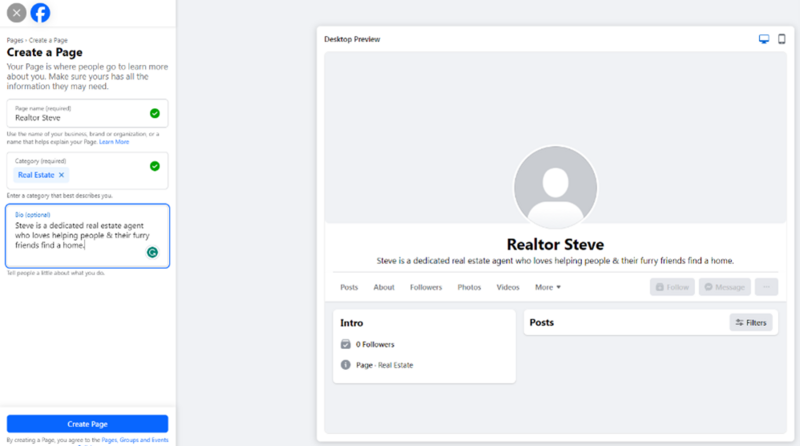Click the Intro heading
800x446 pixels.
(352, 323)
